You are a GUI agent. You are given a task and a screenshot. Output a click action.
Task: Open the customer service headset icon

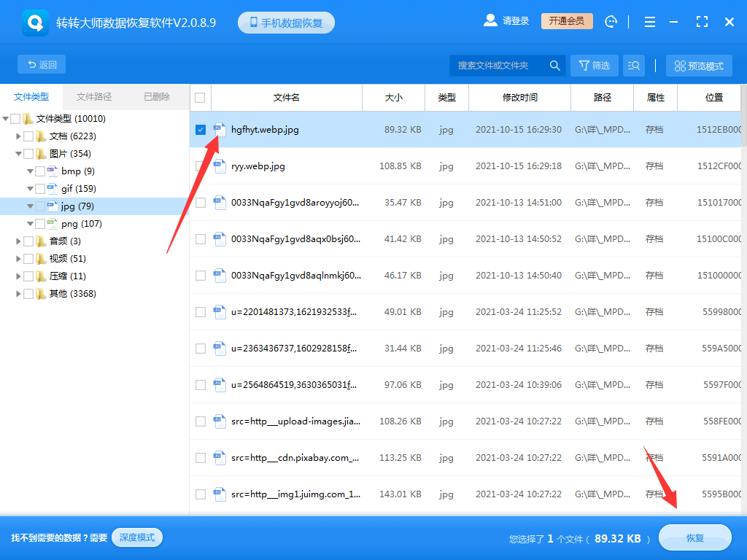pyautogui.click(x=611, y=21)
